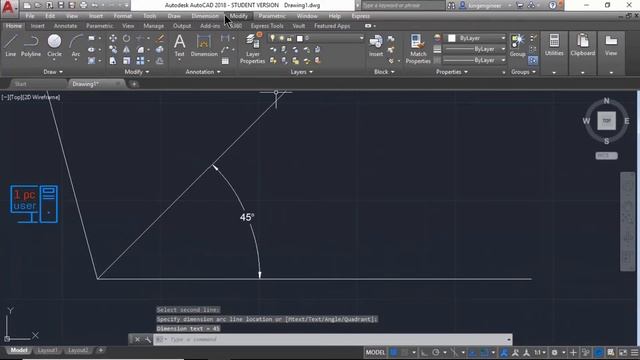Pick the Stretch tool in Modify panel
The image size is (640, 360).
[x=113, y=61]
